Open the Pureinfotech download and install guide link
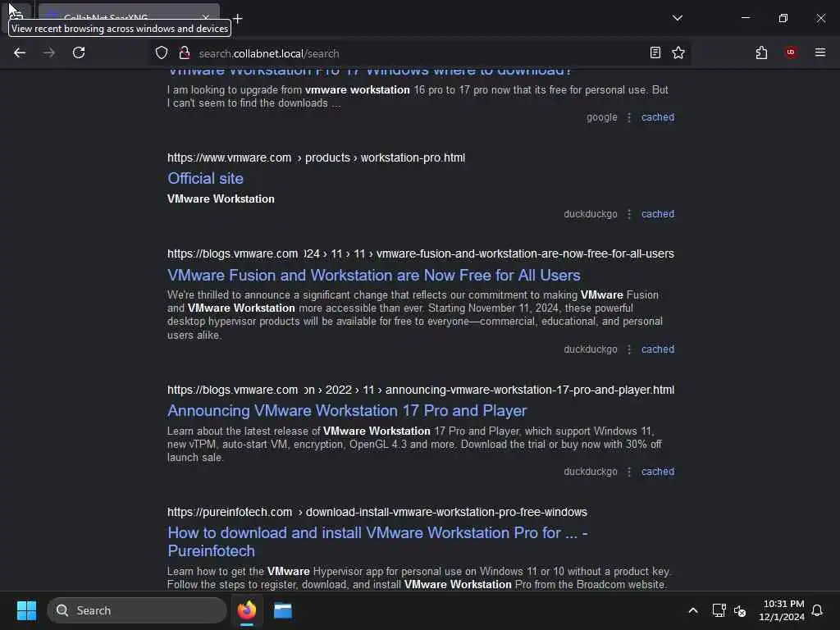 coord(377,541)
